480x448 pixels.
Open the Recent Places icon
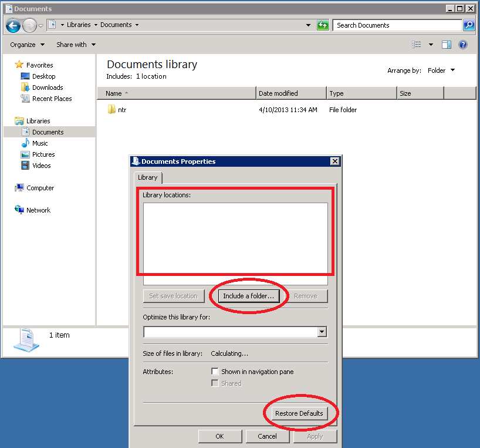coord(25,98)
